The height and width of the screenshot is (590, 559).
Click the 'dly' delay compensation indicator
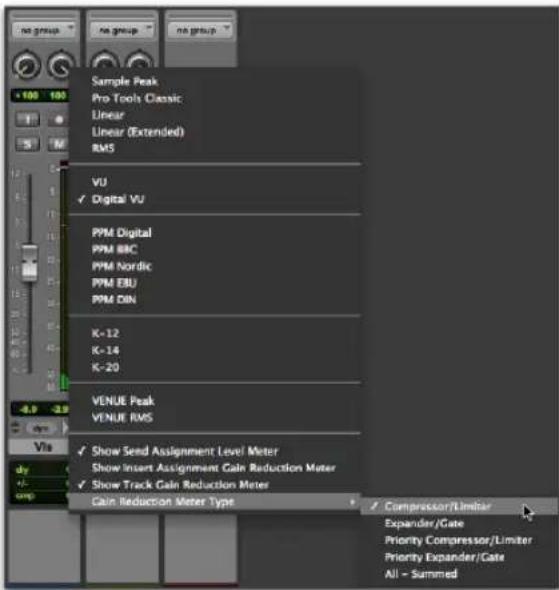pos(23,470)
